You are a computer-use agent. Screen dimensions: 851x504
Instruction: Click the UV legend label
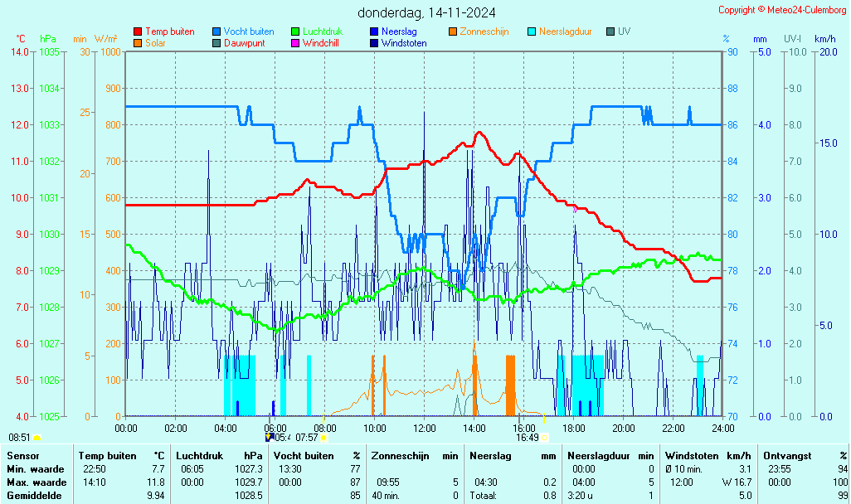(624, 32)
